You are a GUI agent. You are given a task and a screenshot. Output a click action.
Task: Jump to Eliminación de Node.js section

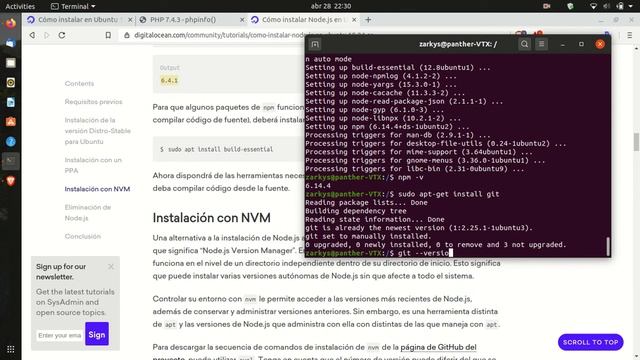[x=88, y=213]
